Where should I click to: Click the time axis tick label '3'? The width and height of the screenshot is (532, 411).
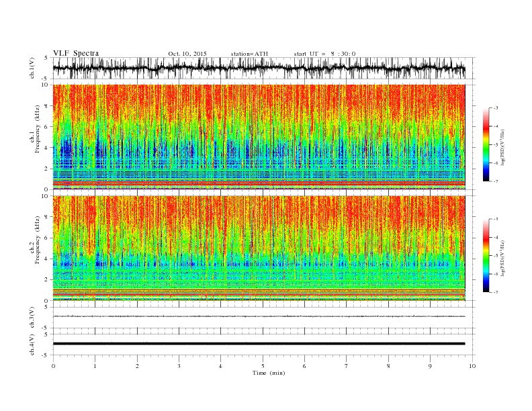click(x=179, y=366)
